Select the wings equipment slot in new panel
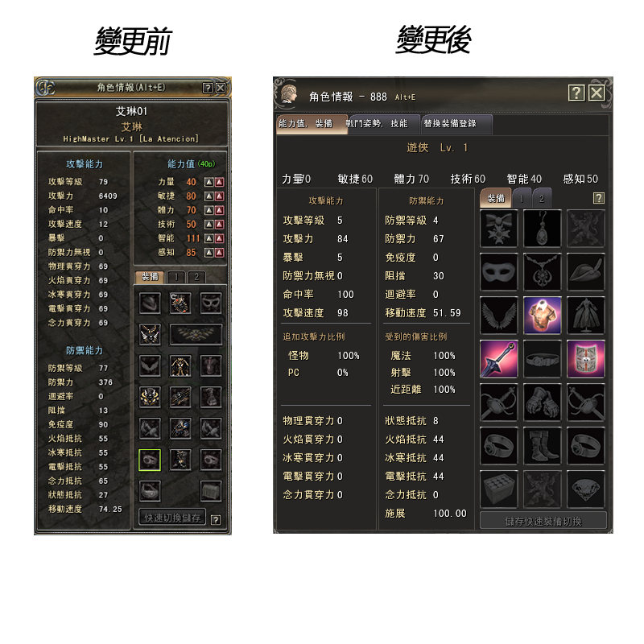644x644 pixels. coord(498,315)
